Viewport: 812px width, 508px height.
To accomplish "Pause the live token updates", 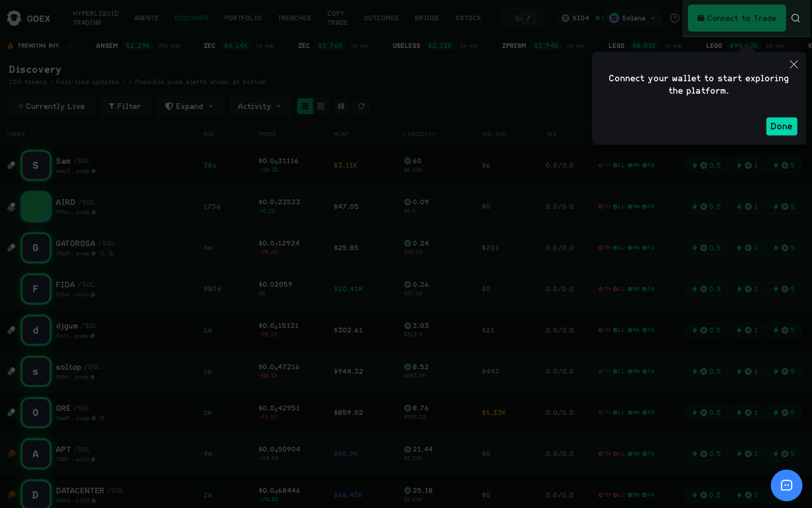I will [341, 106].
